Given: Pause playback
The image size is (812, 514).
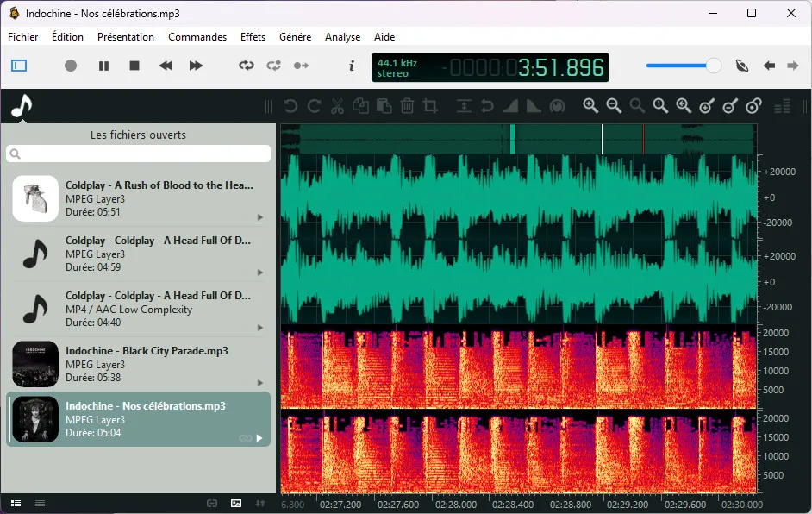Looking at the screenshot, I should (x=103, y=66).
